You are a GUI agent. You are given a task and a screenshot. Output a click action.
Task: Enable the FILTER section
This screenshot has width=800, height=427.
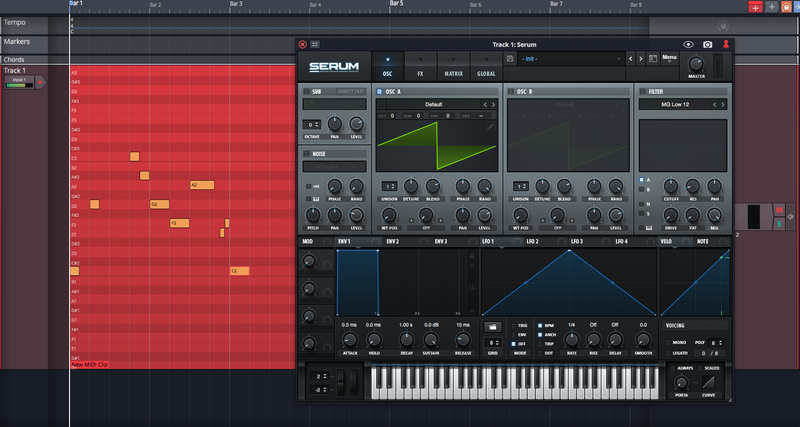642,91
